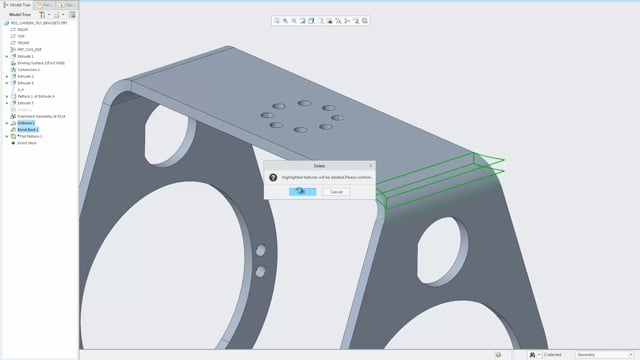
Task: Expand the Flat Pattern 1 tree node
Action: pyautogui.click(x=7, y=136)
